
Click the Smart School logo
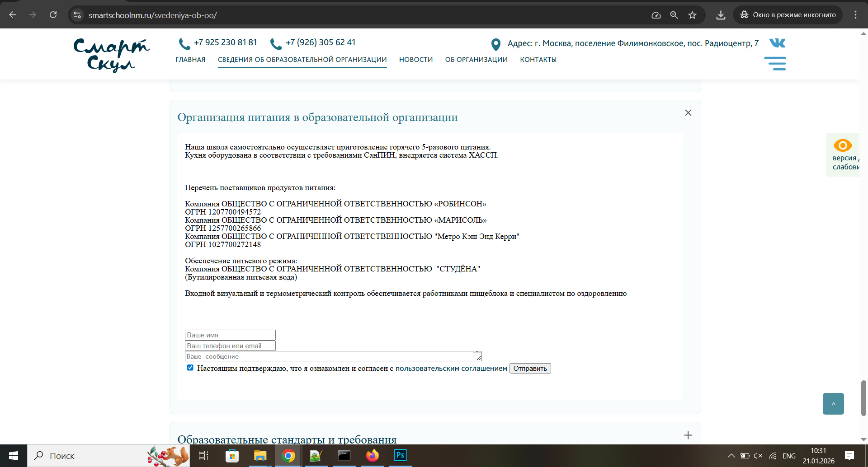111,55
